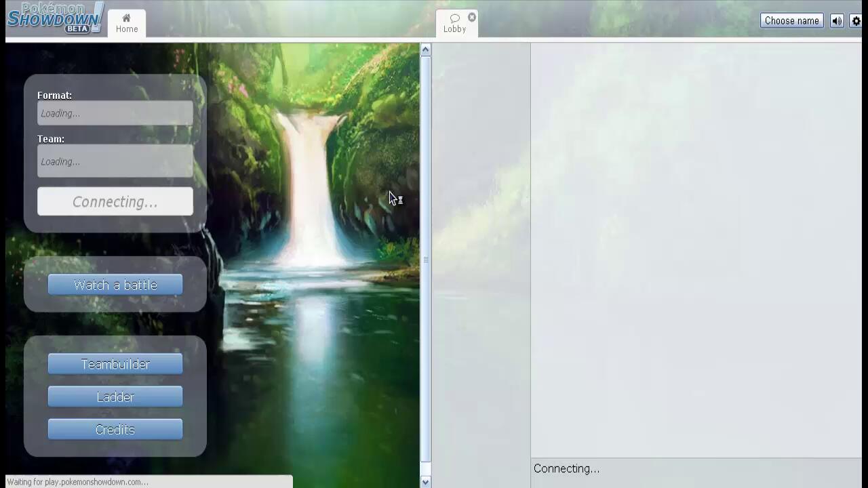
Task: Expand the Team selector dropdown
Action: 115,161
